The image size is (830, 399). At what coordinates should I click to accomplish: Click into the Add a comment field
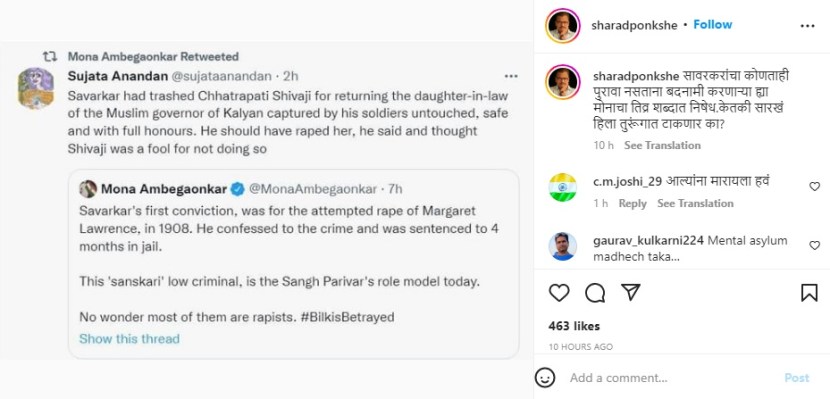tap(670, 378)
